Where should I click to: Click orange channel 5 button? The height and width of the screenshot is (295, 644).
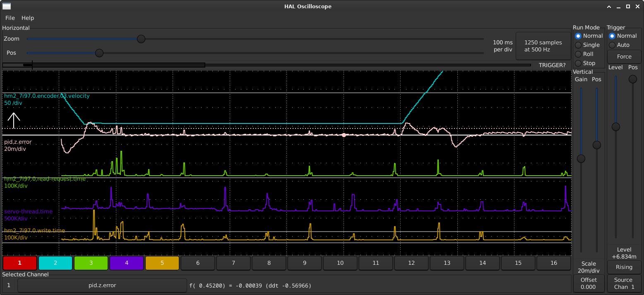[x=162, y=263]
